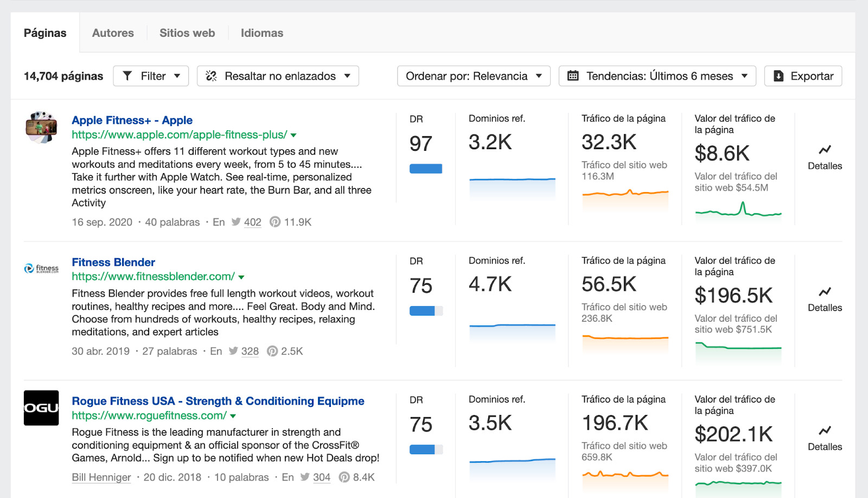Click the download icon on Exportar
This screenshot has width=868, height=498.
tap(778, 76)
